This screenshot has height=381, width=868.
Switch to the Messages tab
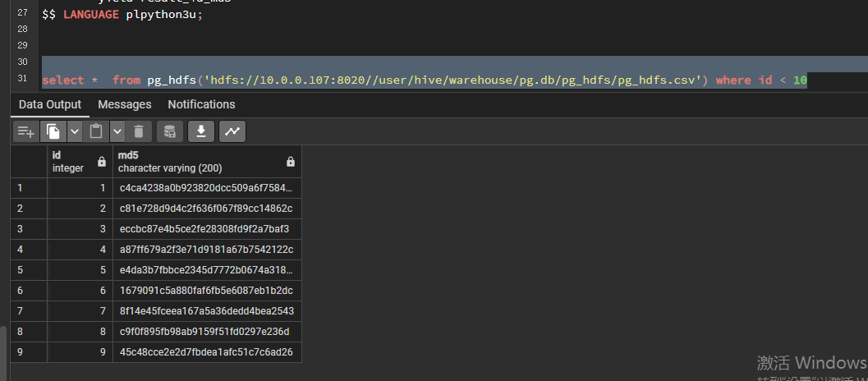pos(125,104)
